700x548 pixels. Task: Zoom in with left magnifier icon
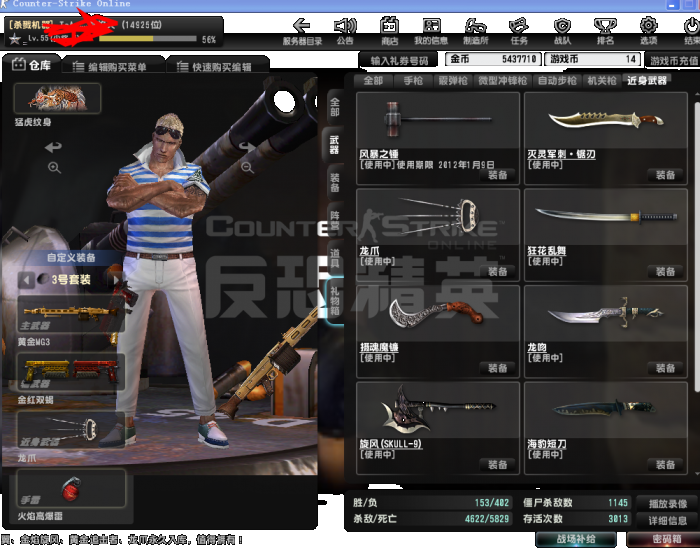point(54,168)
